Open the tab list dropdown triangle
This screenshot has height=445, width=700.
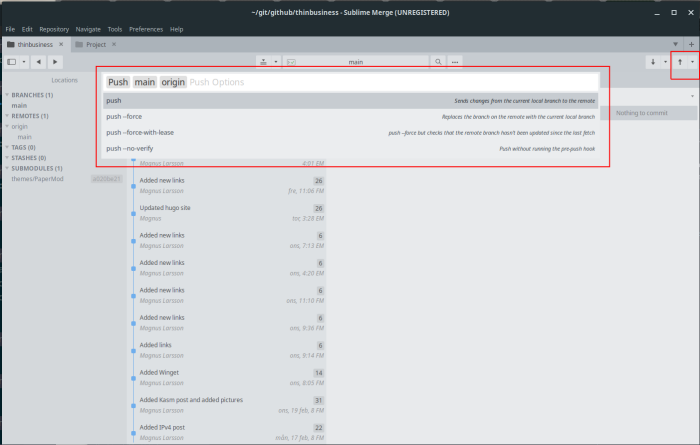[x=675, y=44]
